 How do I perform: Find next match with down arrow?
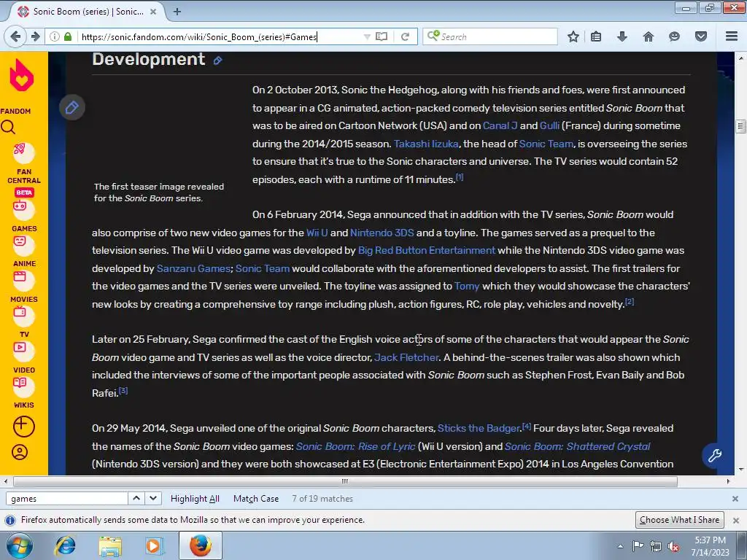pos(153,499)
